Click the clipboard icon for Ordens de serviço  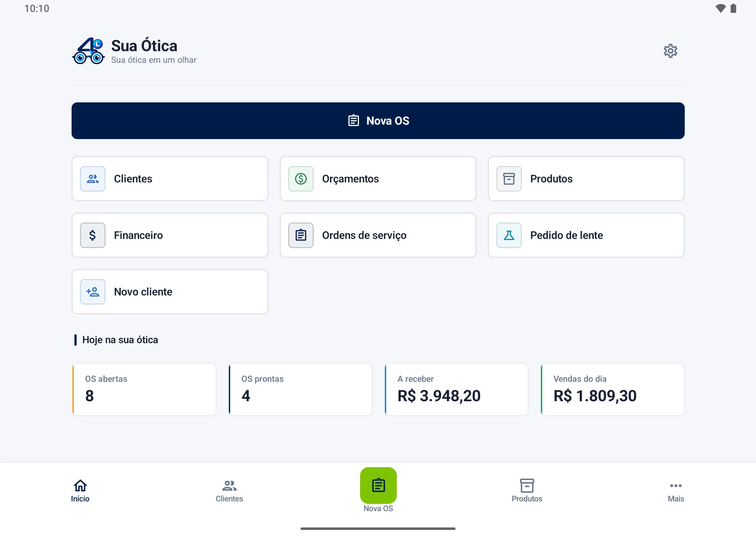[x=301, y=235]
